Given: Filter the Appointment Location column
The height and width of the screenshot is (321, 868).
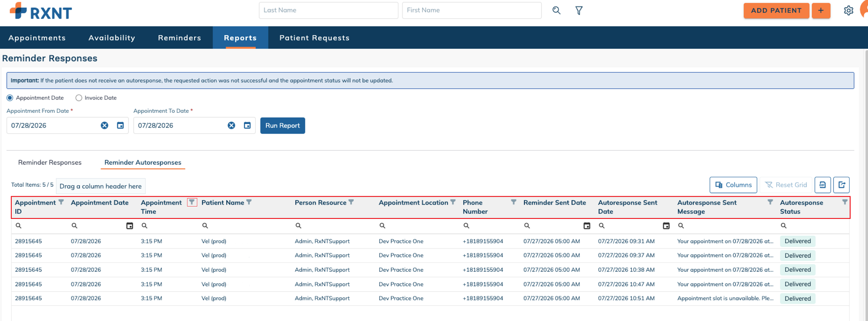Looking at the screenshot, I should (453, 202).
